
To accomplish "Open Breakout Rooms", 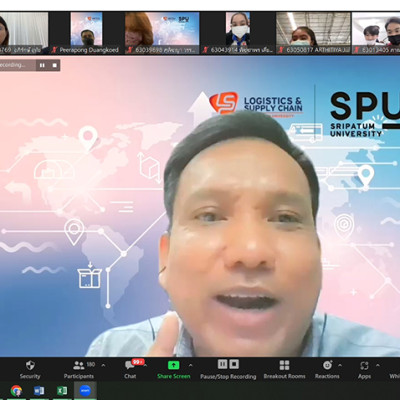I will tap(284, 365).
